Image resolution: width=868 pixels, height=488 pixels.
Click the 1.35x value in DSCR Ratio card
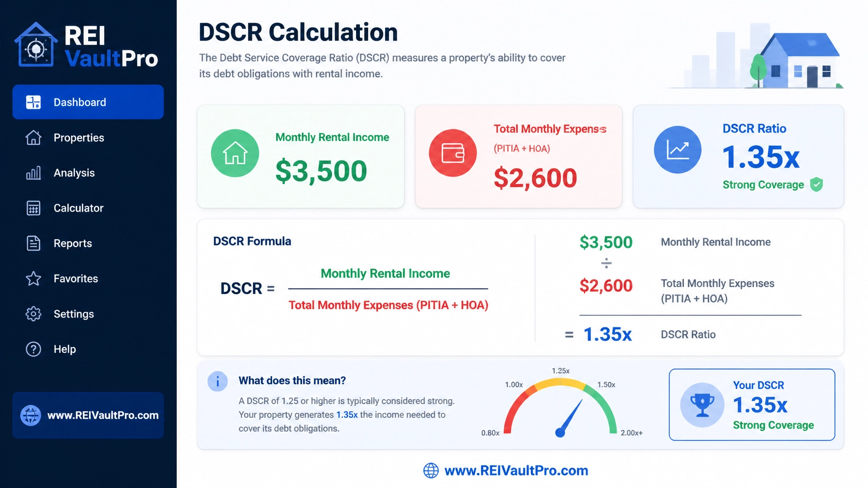coord(761,157)
